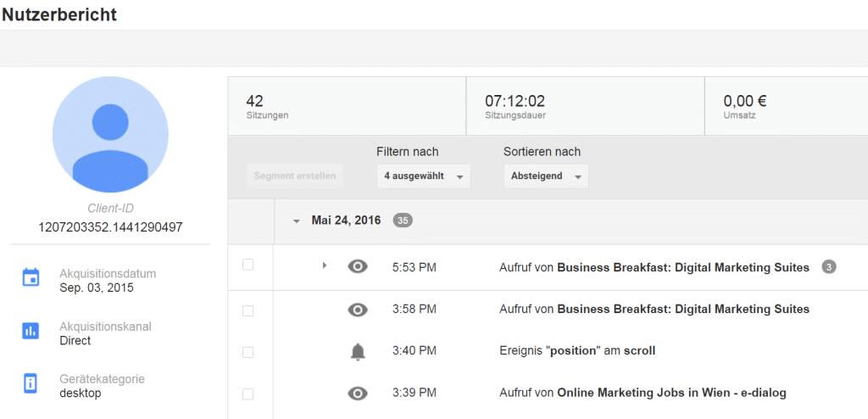Click the Akquisitionsdatum calendar icon
The image size is (868, 419).
pos(31,277)
